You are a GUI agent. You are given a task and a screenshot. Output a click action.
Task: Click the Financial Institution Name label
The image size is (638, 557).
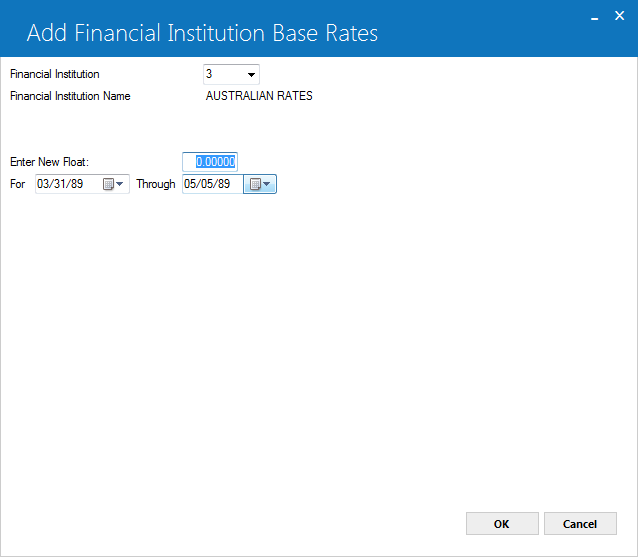point(70,96)
